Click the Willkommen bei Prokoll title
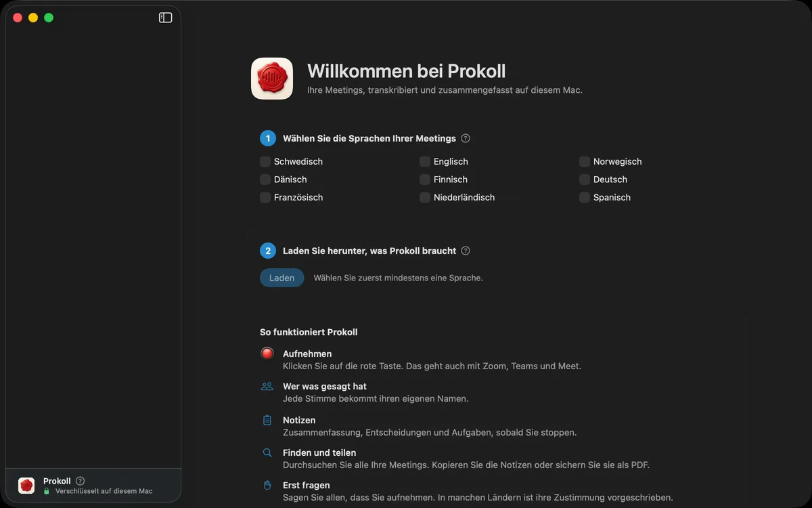Screen dimensions: 812x508 click(x=406, y=71)
